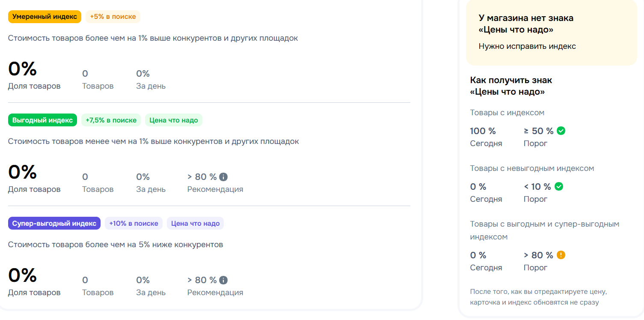Click Товаров count under Умеренный индекс
Viewport: 644px width, 320px height.
tap(85, 74)
